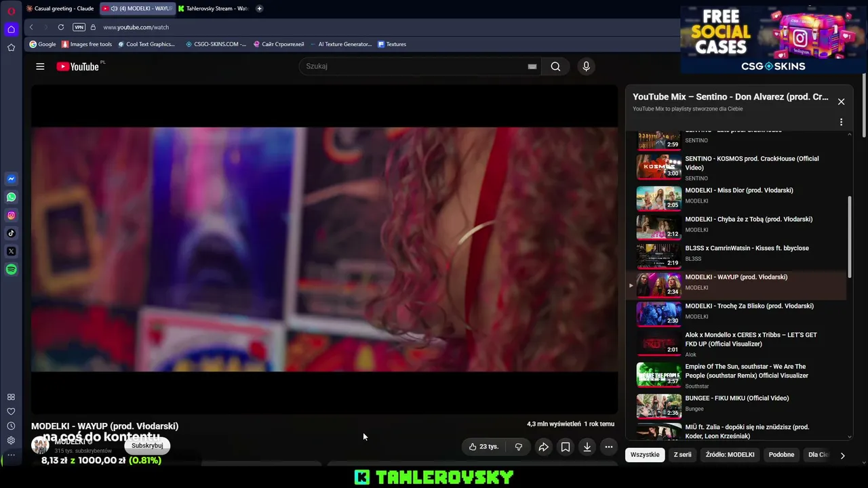
Task: Open the playlist panel three-dot menu
Action: (841, 123)
